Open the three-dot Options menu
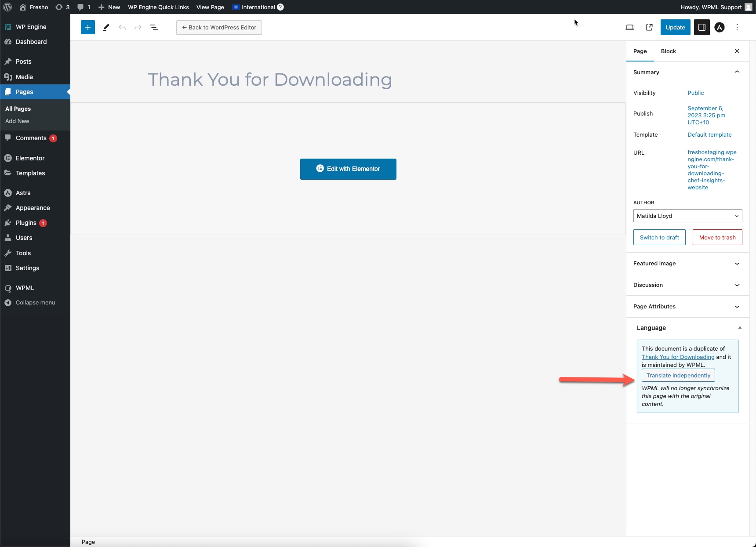Screen dimensions: 756x547 [737, 27]
